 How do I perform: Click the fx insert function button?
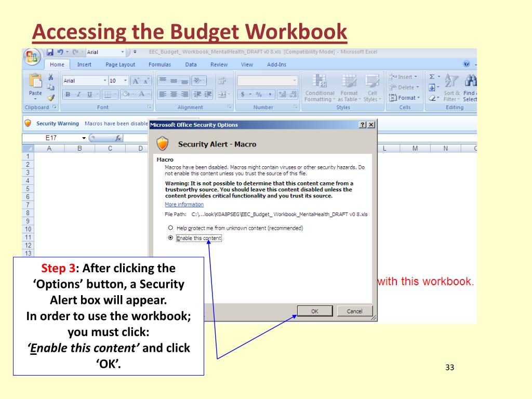click(118, 138)
